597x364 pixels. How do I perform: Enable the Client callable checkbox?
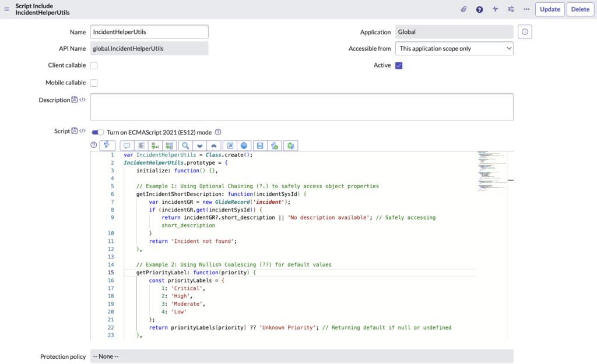pyautogui.click(x=94, y=66)
